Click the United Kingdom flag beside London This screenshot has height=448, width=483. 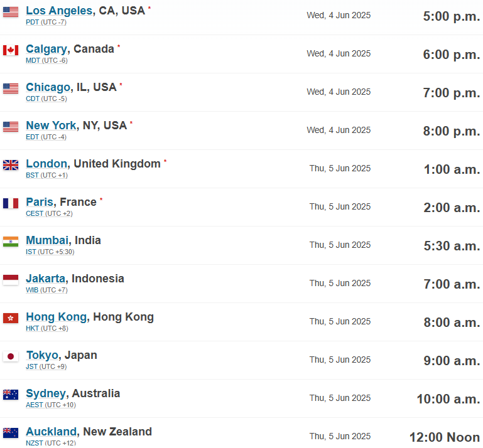click(x=11, y=165)
